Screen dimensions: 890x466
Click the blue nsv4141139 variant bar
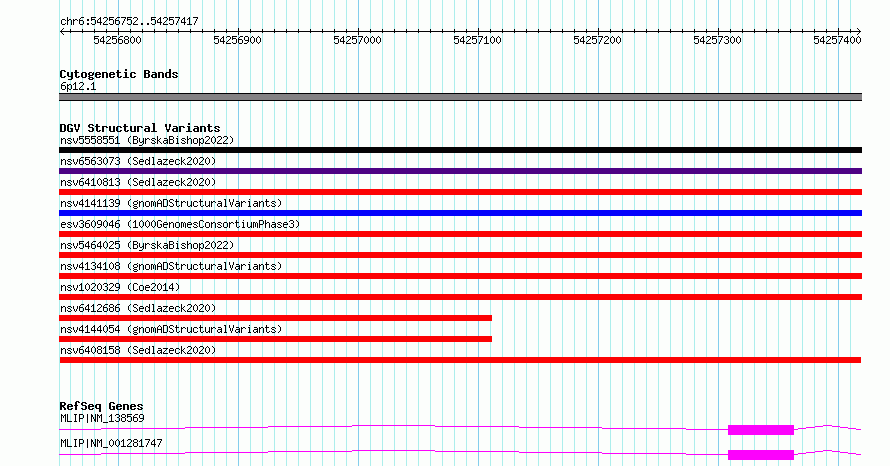coord(460,213)
